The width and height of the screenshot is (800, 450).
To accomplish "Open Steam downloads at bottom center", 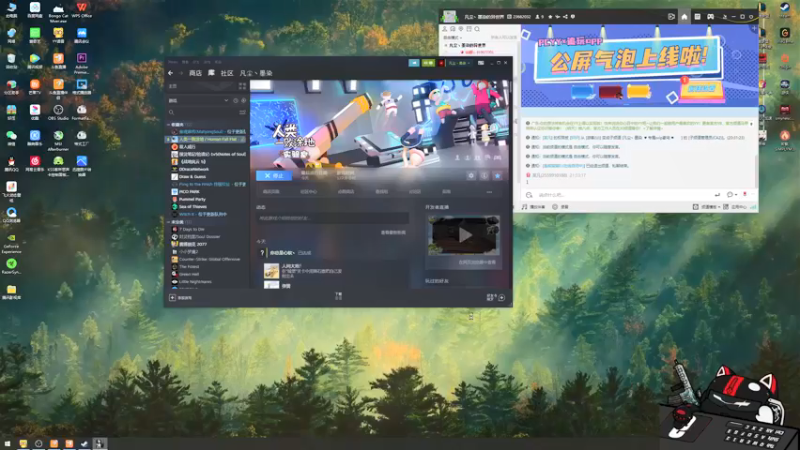I will click(338, 296).
